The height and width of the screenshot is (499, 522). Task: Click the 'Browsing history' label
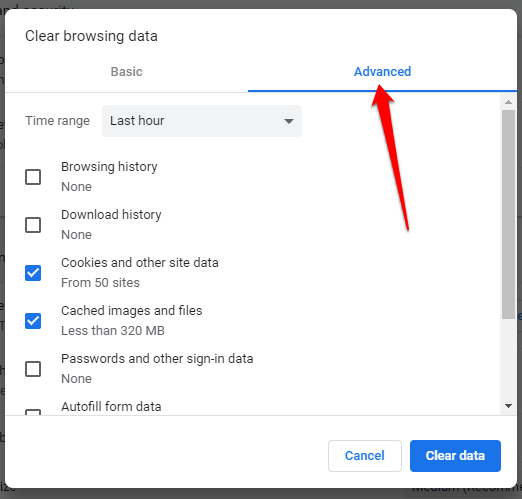tap(109, 167)
